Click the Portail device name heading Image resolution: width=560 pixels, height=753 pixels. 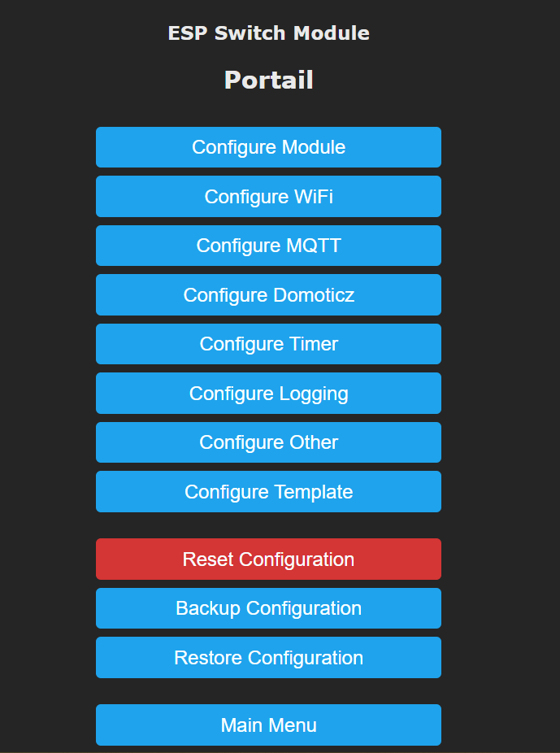pyautogui.click(x=268, y=81)
